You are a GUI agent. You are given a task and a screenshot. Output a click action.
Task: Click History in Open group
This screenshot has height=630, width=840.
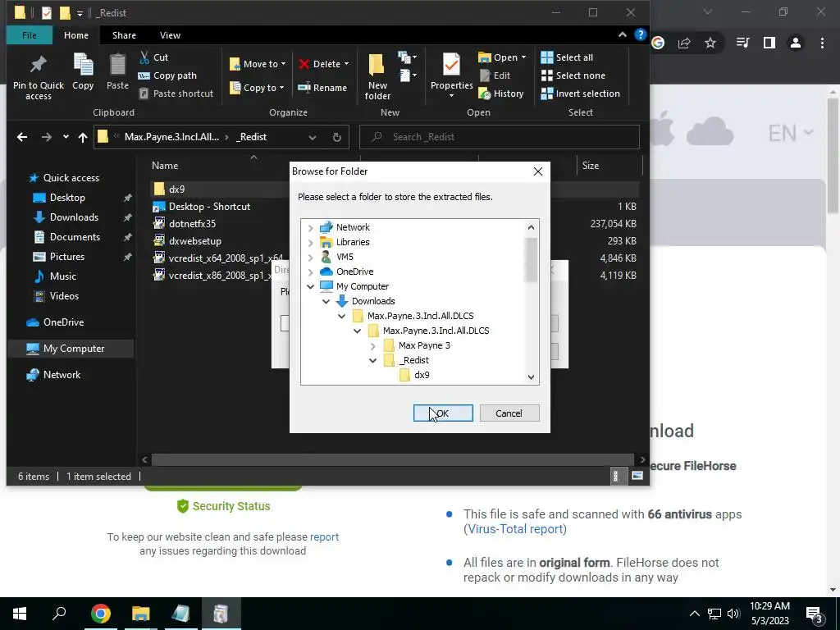coord(501,94)
